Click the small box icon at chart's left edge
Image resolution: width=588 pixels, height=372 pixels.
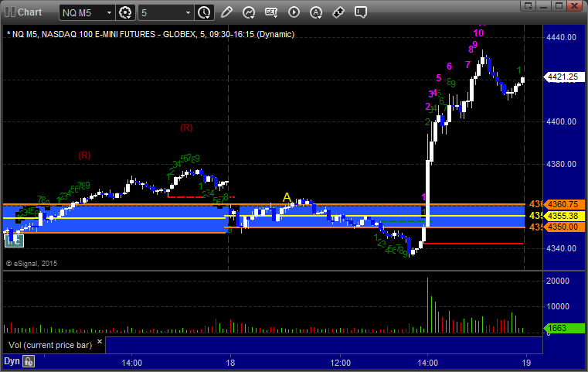pos(14,241)
